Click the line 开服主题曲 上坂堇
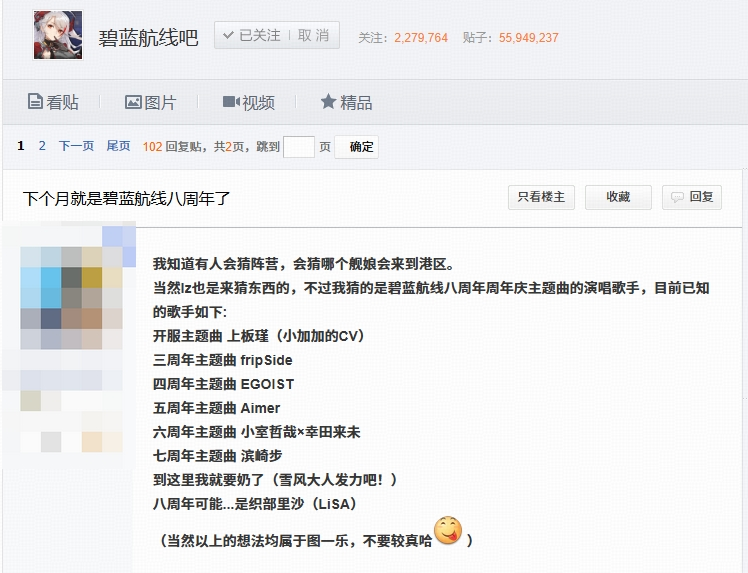The image size is (748, 573). 260,336
